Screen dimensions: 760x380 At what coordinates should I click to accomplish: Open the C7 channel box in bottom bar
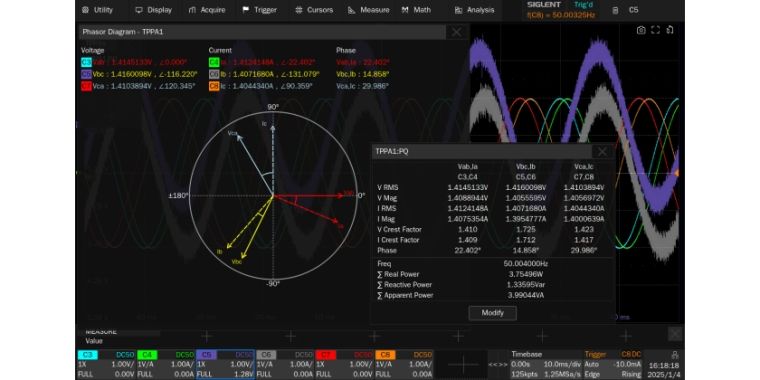tap(344, 364)
